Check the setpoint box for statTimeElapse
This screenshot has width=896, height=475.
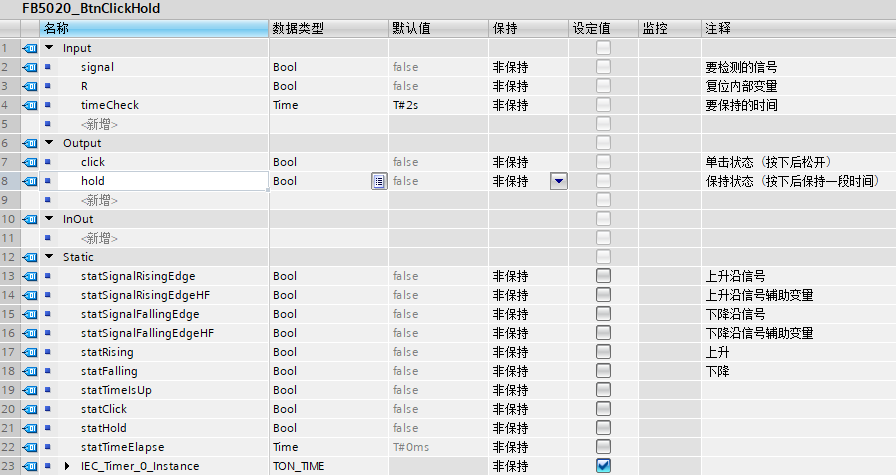603,446
